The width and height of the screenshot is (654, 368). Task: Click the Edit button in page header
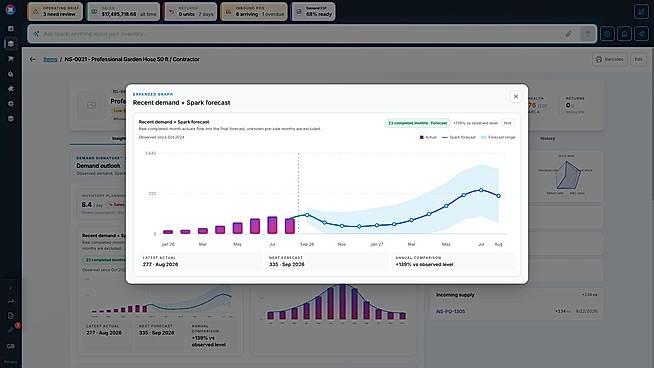coord(639,59)
